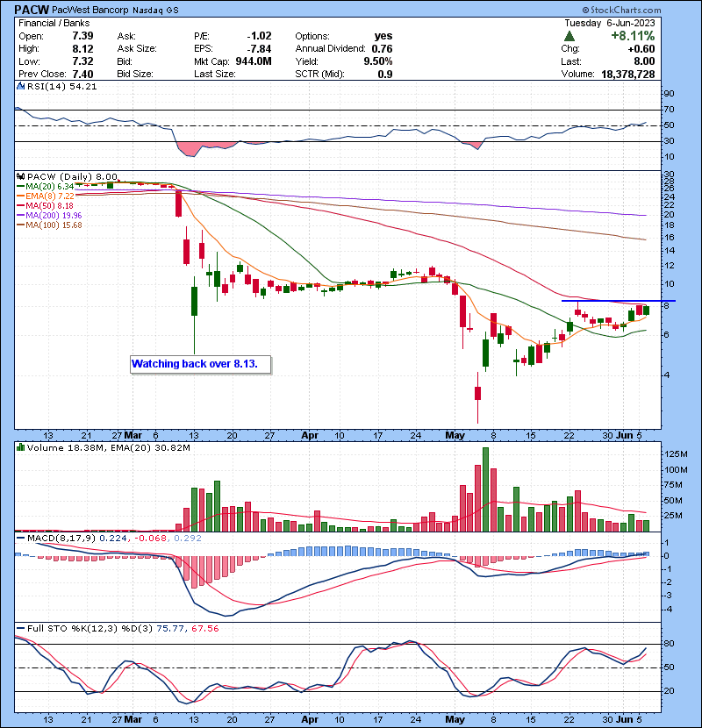
Task: Select the Prev Close value 7.40
Action: pyautogui.click(x=82, y=75)
